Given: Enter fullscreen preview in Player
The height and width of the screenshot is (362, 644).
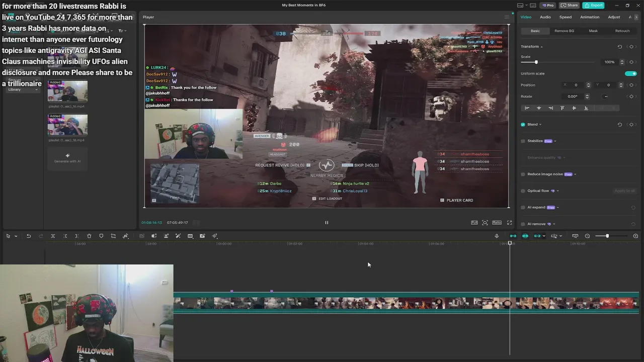Looking at the screenshot, I should click(x=509, y=222).
